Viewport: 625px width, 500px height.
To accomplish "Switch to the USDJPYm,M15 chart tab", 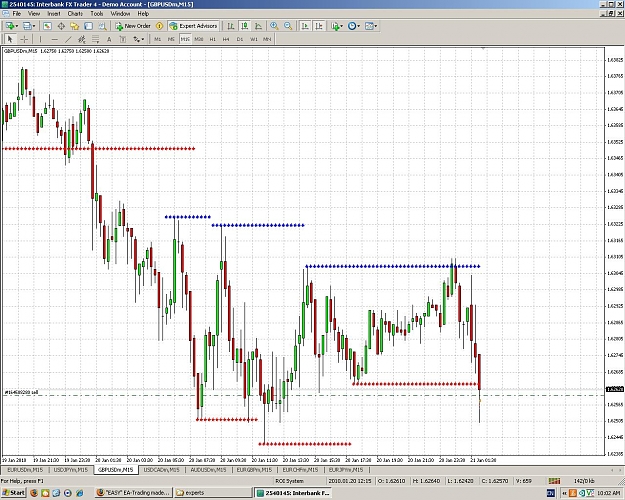I will (x=71, y=470).
